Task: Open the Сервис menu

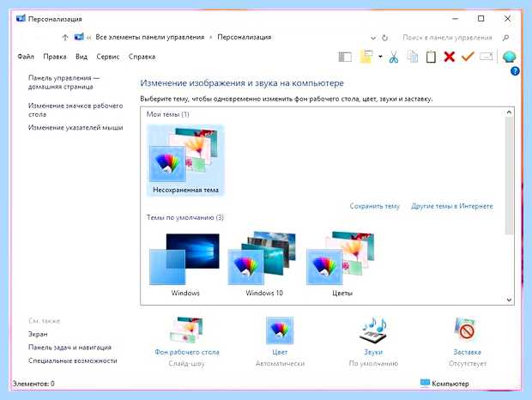Action: pyautogui.click(x=108, y=57)
